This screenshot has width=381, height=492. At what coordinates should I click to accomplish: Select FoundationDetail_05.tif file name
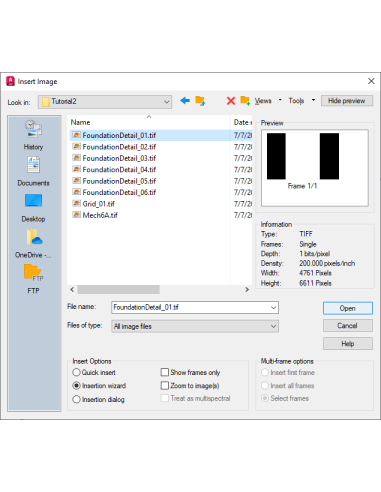[x=119, y=181]
